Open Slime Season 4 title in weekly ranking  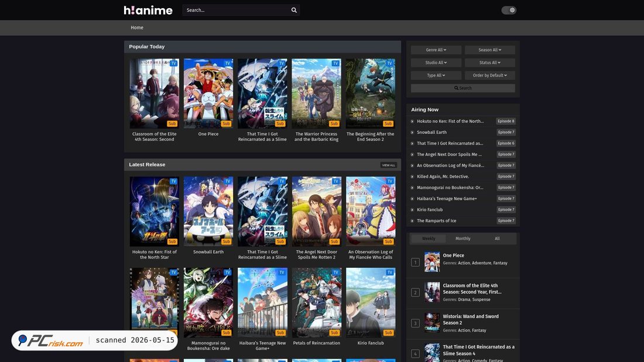coord(478,350)
